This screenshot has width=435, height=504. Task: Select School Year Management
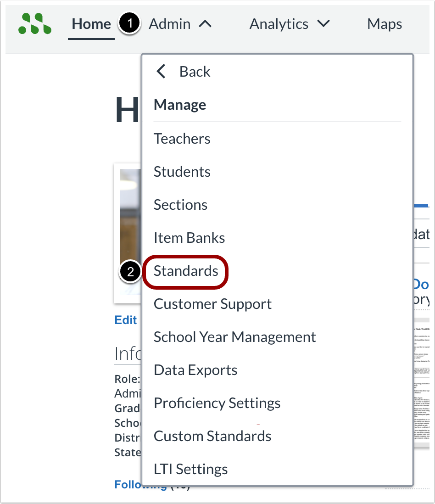pyautogui.click(x=234, y=337)
